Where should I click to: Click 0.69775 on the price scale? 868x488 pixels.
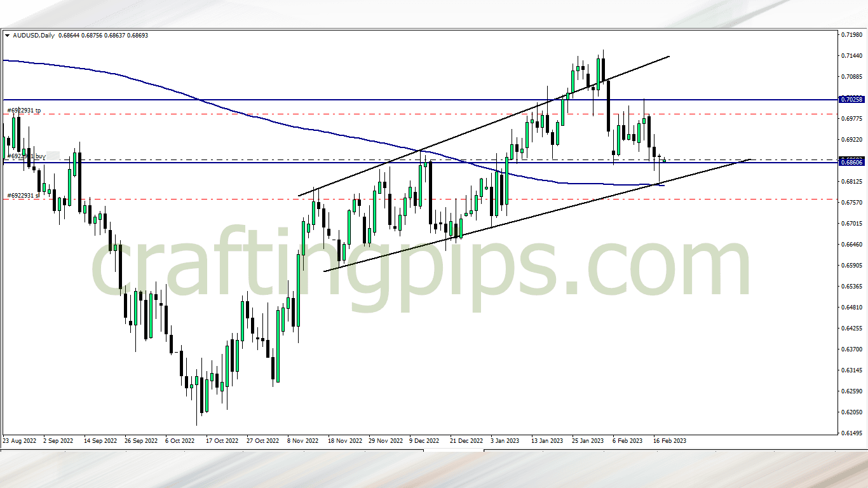851,118
